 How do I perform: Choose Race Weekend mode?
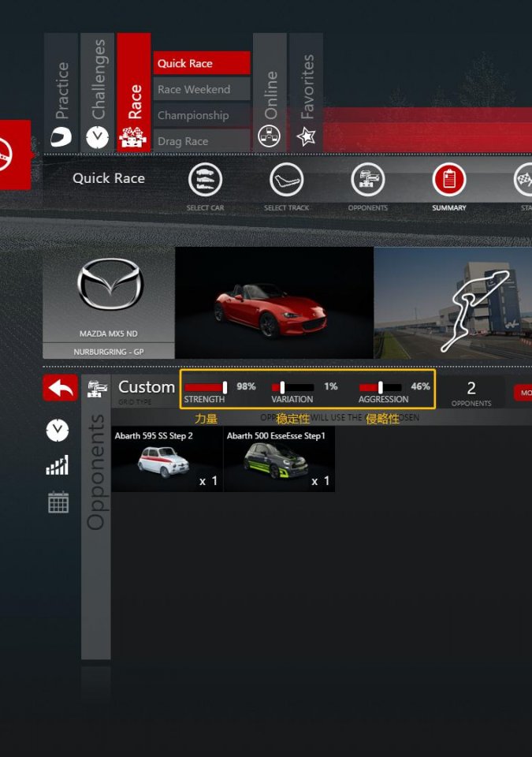[x=202, y=89]
